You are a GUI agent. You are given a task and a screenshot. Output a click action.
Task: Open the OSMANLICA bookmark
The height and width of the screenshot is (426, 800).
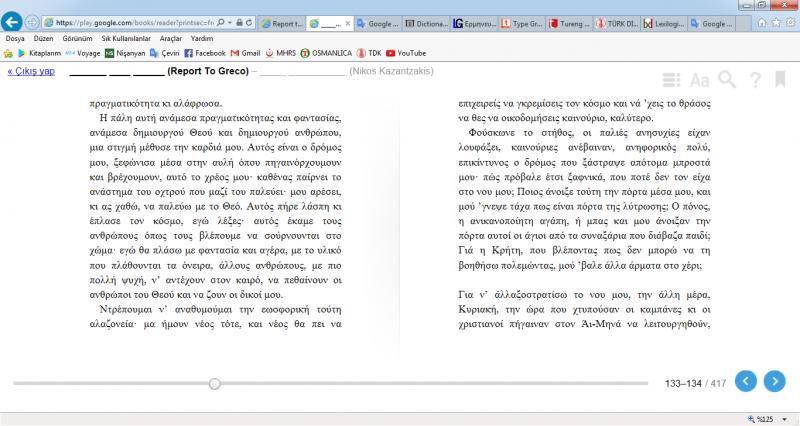tap(326, 53)
